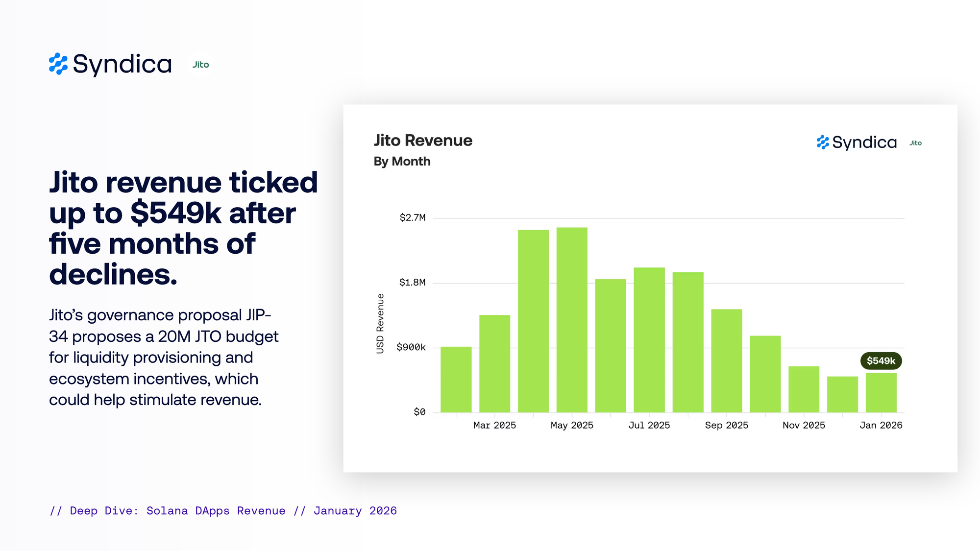Screen dimensions: 980x551
Task: Click the Jul 2025 x-axis label
Action: [x=649, y=425]
